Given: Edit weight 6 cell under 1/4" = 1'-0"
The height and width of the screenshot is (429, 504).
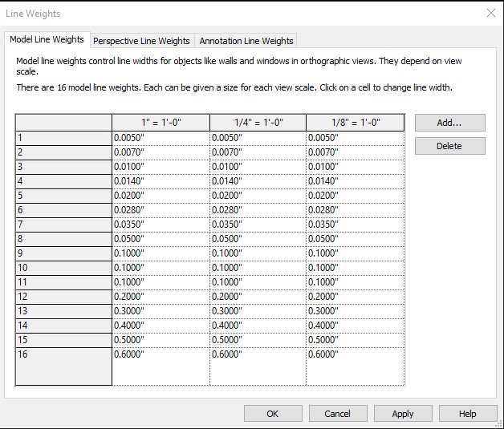Looking at the screenshot, I should [258, 210].
